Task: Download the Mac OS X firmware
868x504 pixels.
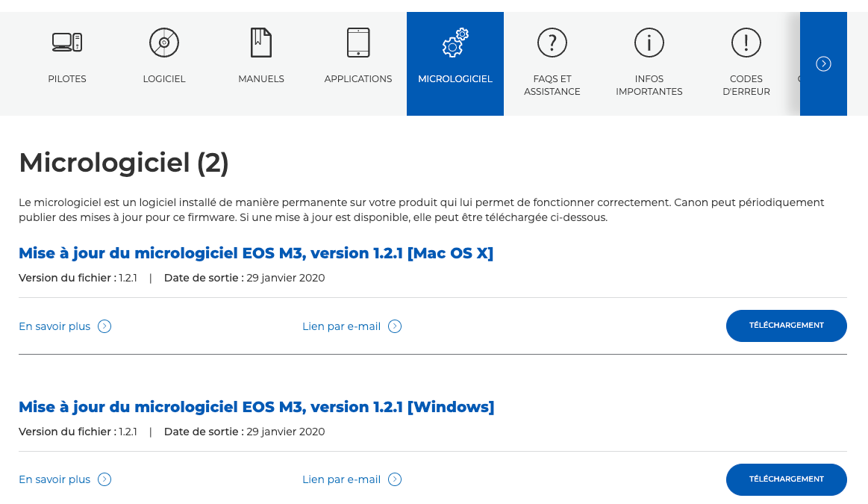Action: tap(786, 326)
